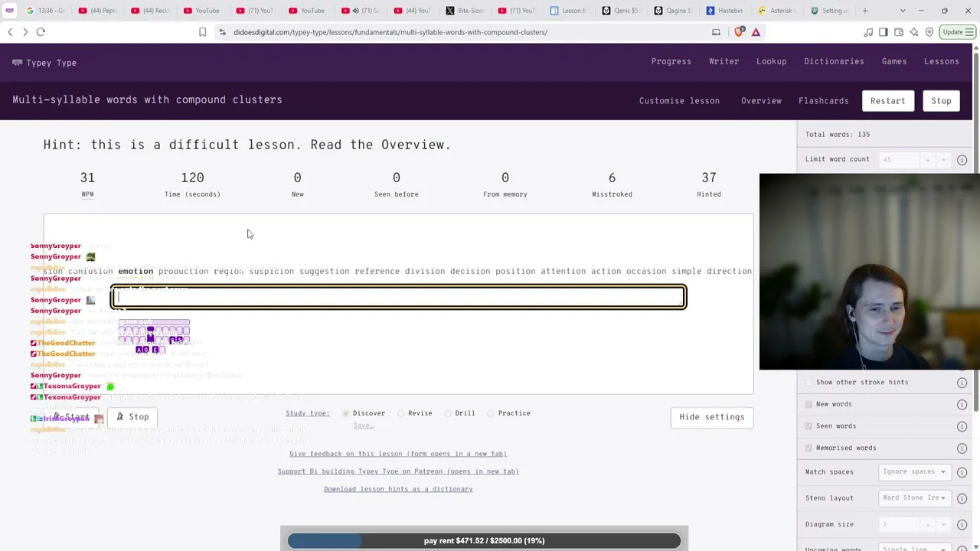Open the picture-in-picture icon in address bar
This screenshot has height=551, width=980.
tap(716, 32)
